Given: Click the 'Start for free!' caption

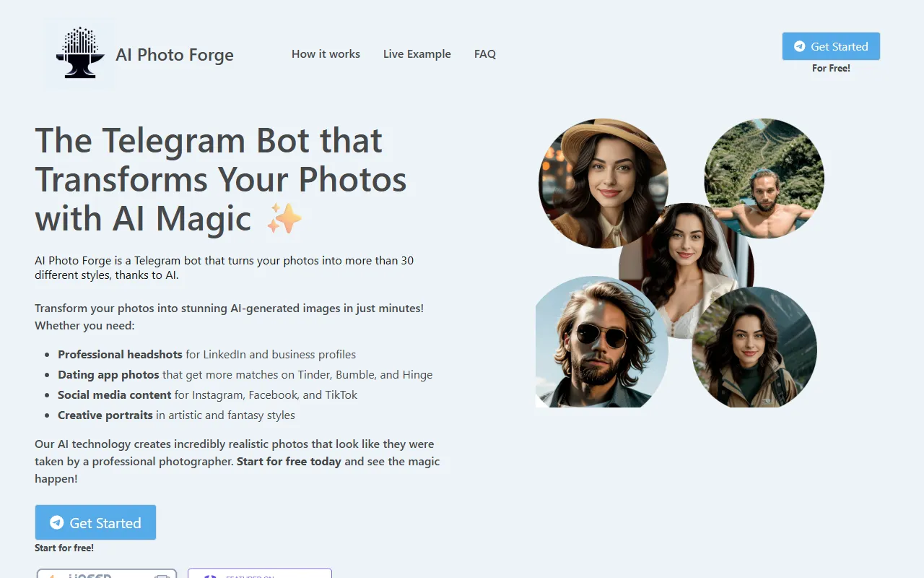Looking at the screenshot, I should [x=64, y=548].
